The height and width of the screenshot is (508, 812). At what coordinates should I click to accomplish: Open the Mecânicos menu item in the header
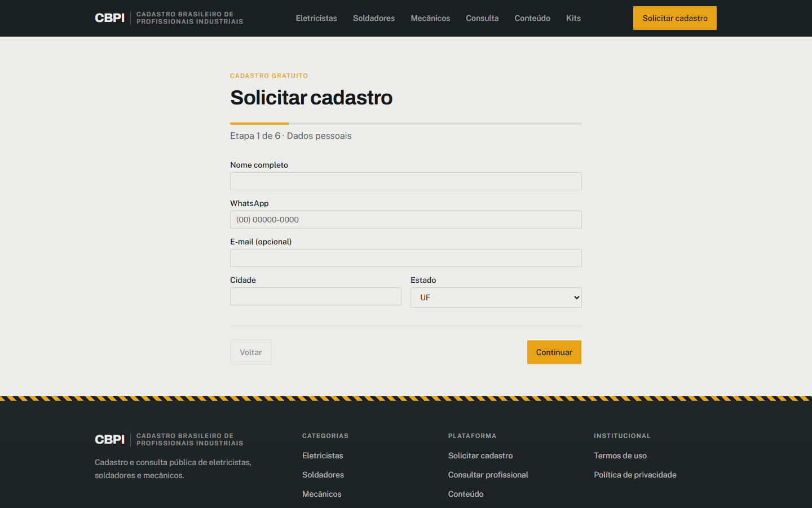[430, 18]
